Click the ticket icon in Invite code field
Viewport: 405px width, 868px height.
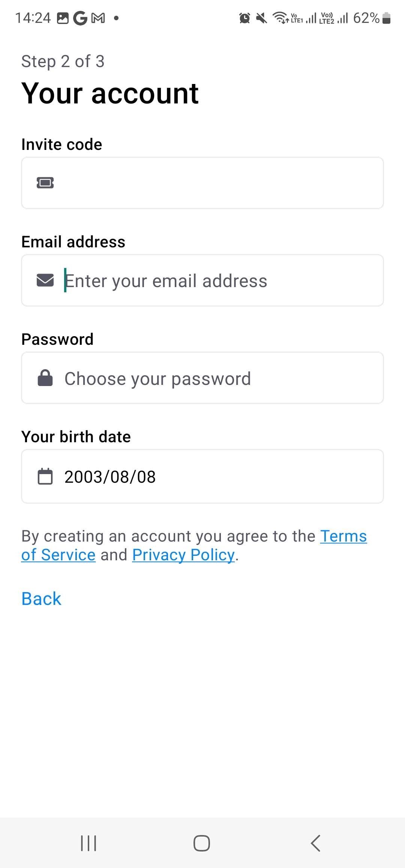pyautogui.click(x=45, y=183)
